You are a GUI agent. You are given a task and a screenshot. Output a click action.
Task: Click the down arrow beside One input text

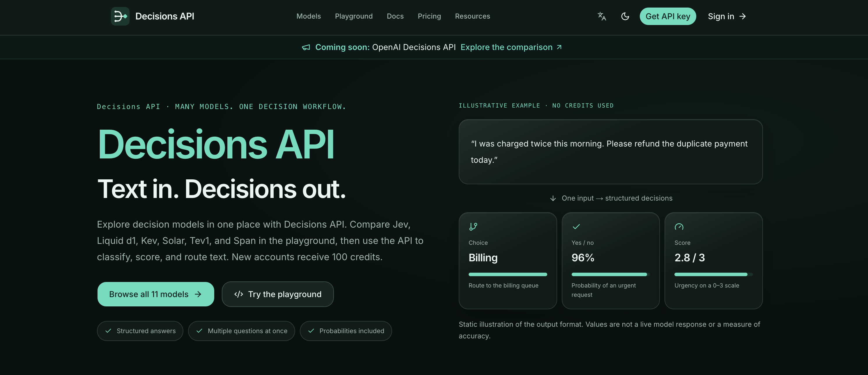coord(553,198)
